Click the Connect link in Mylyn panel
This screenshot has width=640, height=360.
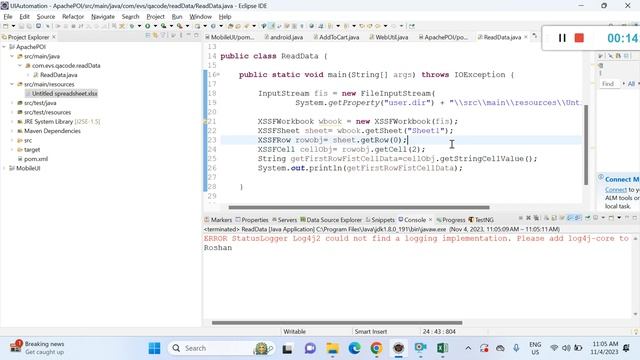coord(616,190)
